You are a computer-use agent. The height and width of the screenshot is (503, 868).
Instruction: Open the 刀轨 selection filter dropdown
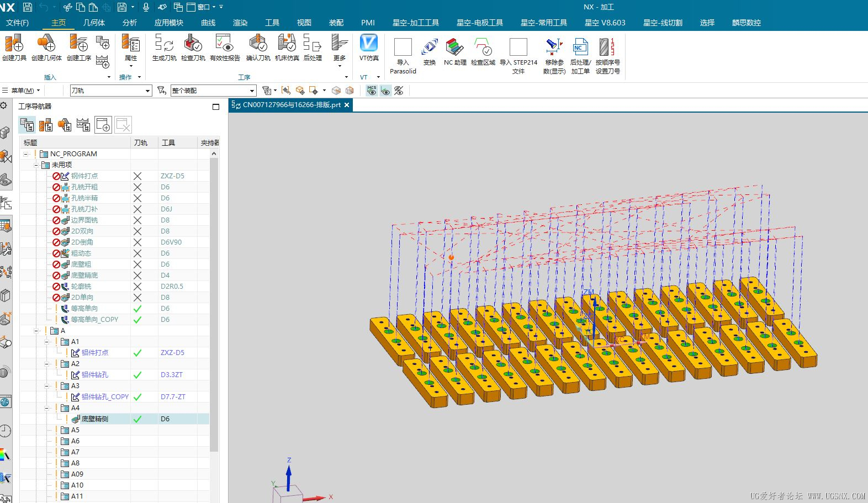[147, 91]
